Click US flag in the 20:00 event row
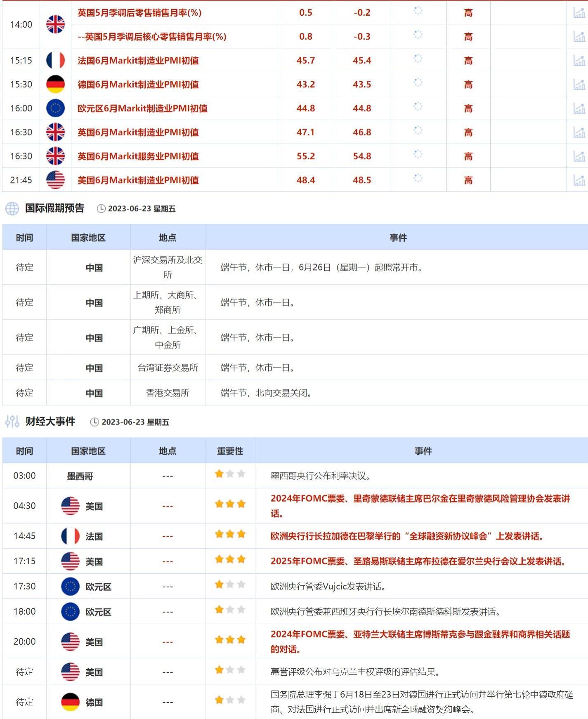The image size is (588, 719). (x=70, y=641)
